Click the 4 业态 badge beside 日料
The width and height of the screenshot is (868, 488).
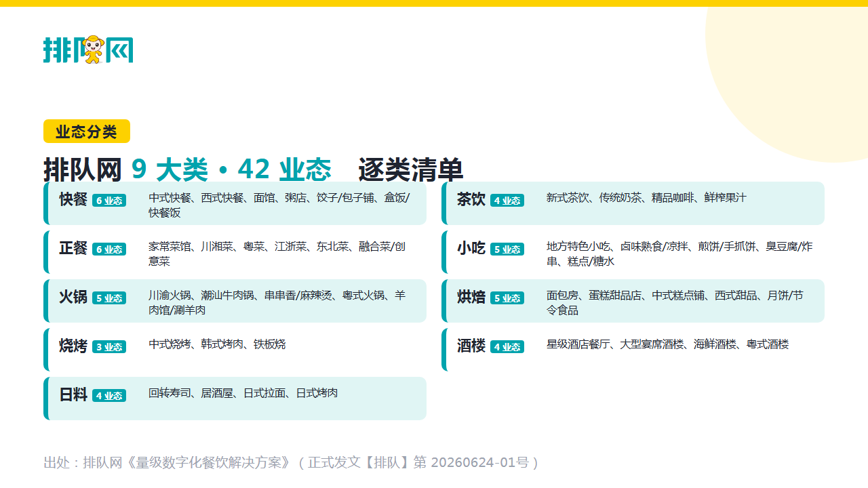coord(109,396)
